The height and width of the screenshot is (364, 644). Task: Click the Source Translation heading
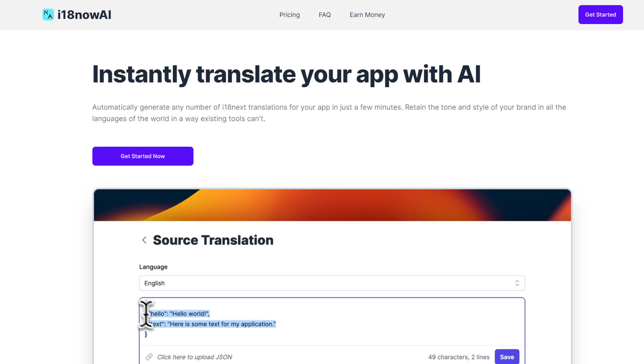[213, 240]
